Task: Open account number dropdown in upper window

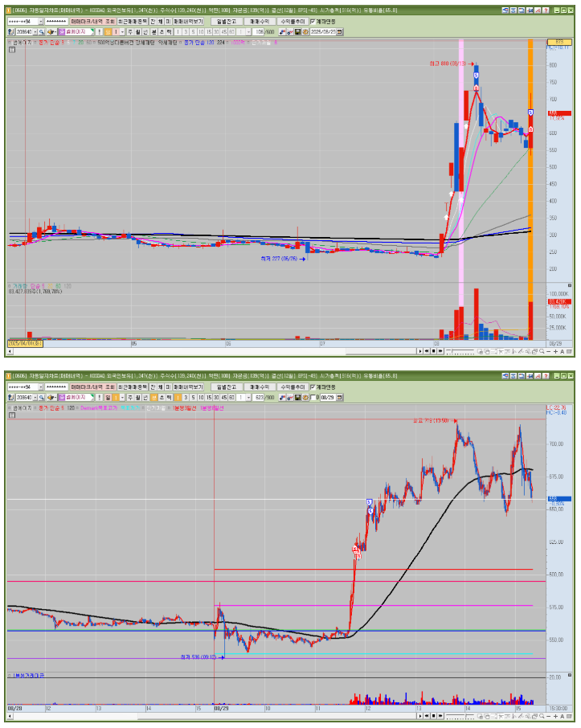Action: point(41,22)
